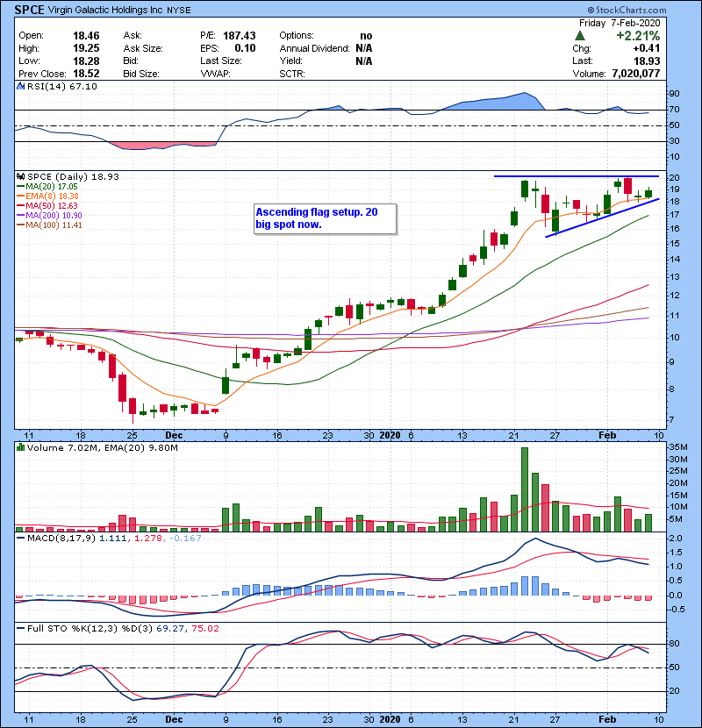Click the RSI(14) indicator legend icon
Image resolution: width=702 pixels, height=728 pixels.
point(20,86)
